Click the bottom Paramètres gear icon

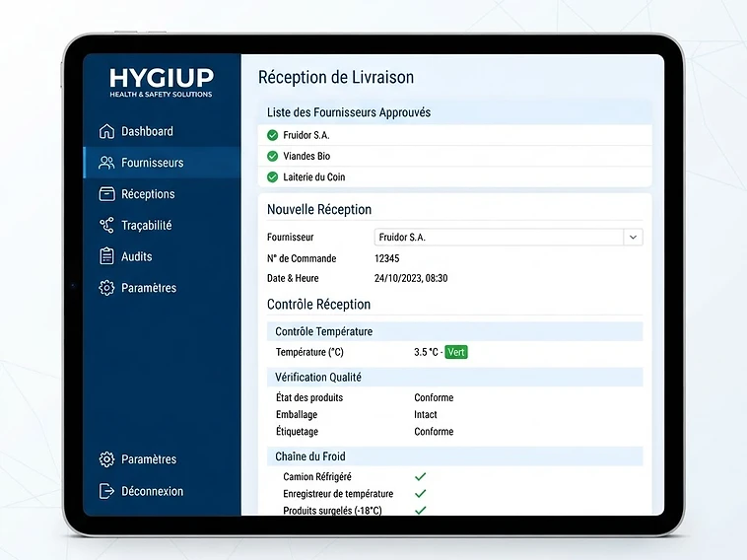(106, 459)
